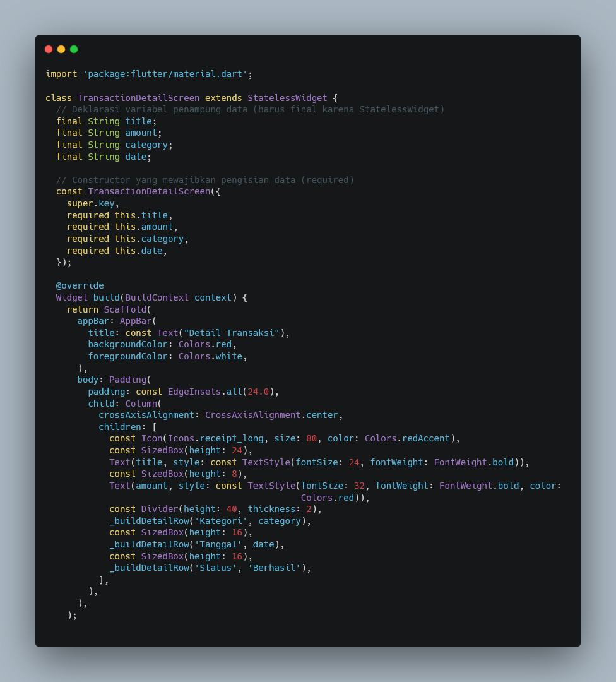The height and width of the screenshot is (682, 616).
Task: Select the line final String date;
Action: (x=104, y=157)
